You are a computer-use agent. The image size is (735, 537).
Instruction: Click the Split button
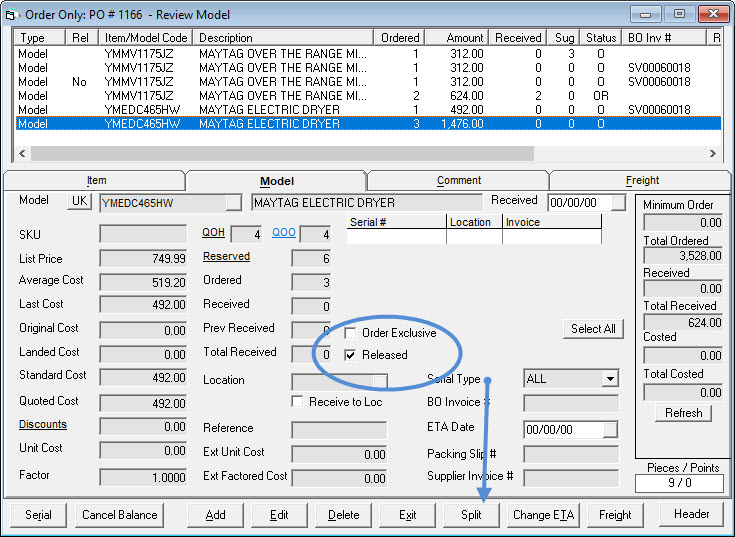coord(471,515)
